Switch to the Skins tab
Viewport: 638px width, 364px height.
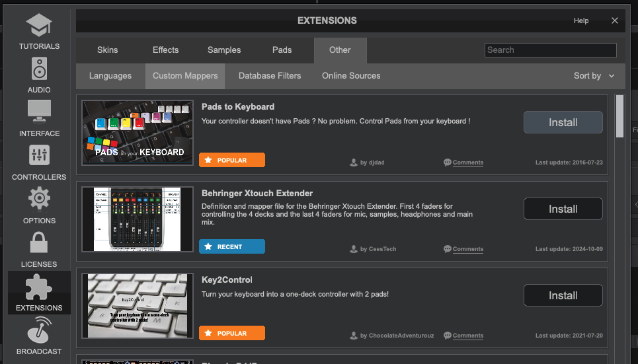click(107, 50)
